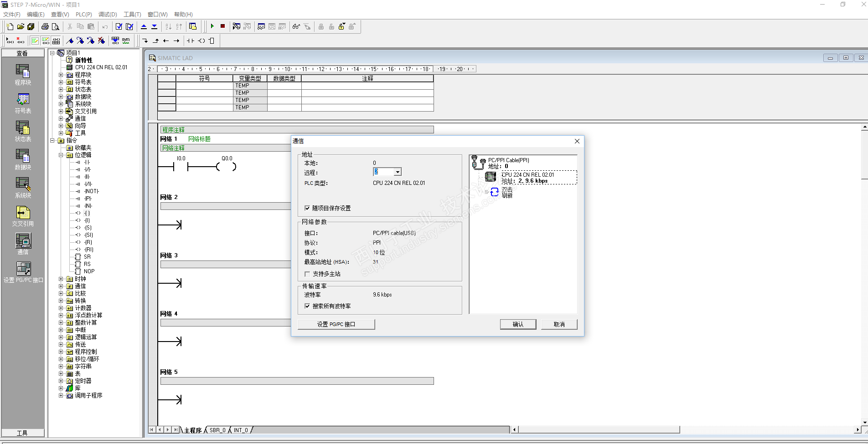Image resolution: width=868 pixels, height=444 pixels.
Task: Click the Download (blue down arrow) icon
Action: pyautogui.click(x=154, y=26)
